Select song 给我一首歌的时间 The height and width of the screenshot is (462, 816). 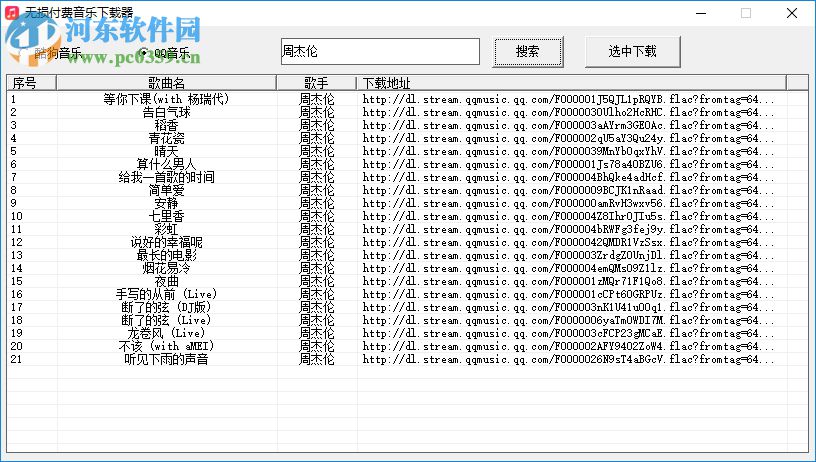(x=166, y=177)
